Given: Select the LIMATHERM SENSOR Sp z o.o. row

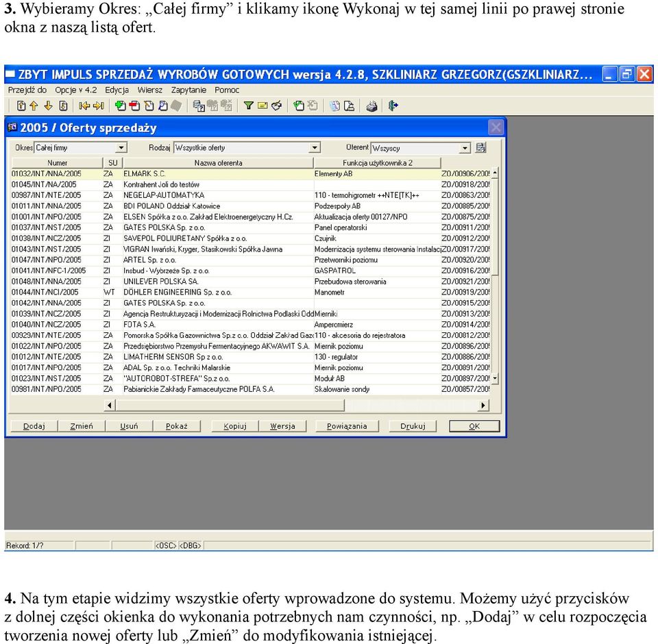Looking at the screenshot, I should [x=251, y=357].
